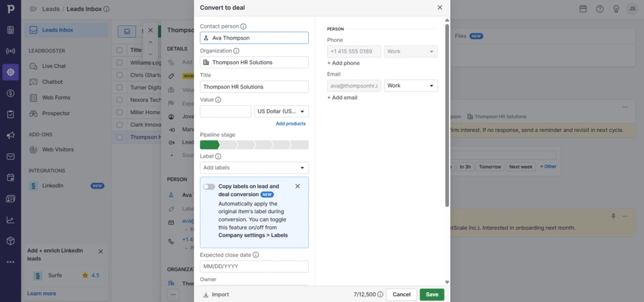Image resolution: width=644 pixels, height=302 pixels.
Task: Click Add products link
Action: pos(291,124)
